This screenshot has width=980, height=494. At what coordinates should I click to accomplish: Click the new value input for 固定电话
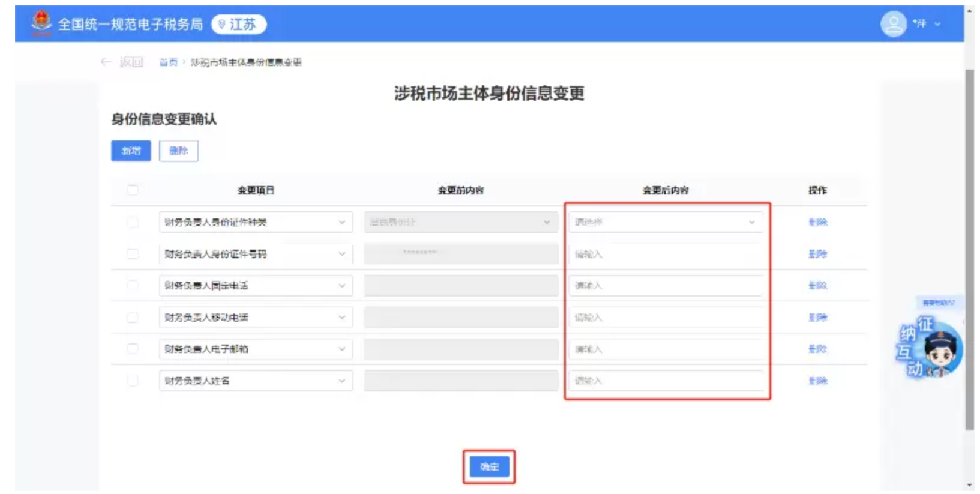(666, 285)
